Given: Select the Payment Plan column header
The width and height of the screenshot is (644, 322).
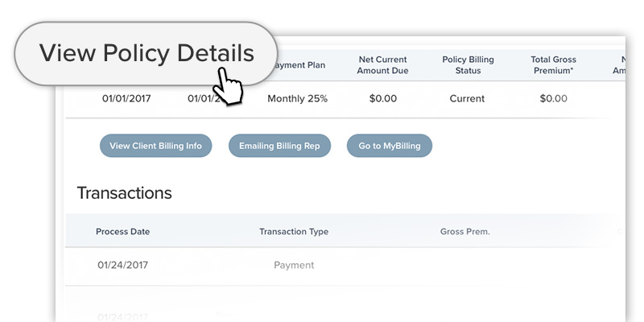Looking at the screenshot, I should point(301,65).
